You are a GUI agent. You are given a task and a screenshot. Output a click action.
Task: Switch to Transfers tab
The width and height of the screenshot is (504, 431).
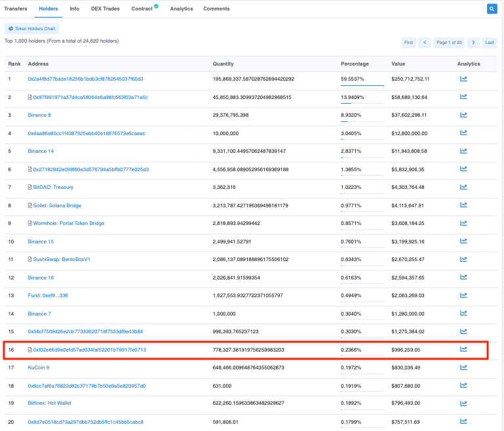16,9
